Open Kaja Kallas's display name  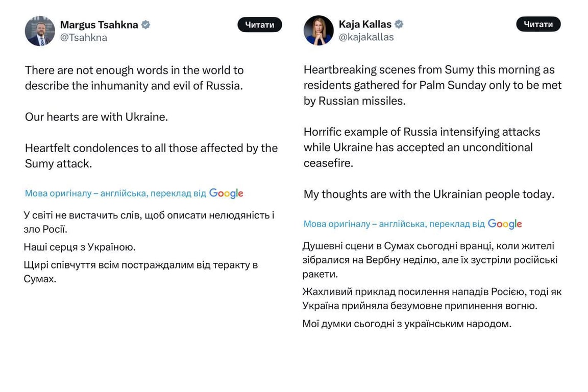click(x=364, y=23)
